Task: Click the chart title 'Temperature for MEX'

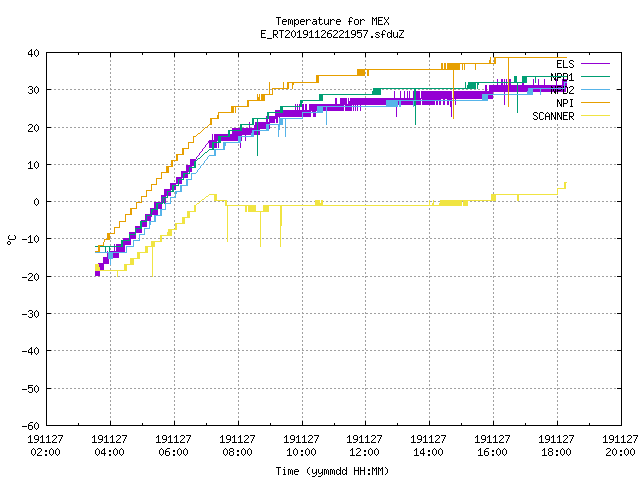Action: coord(332,21)
